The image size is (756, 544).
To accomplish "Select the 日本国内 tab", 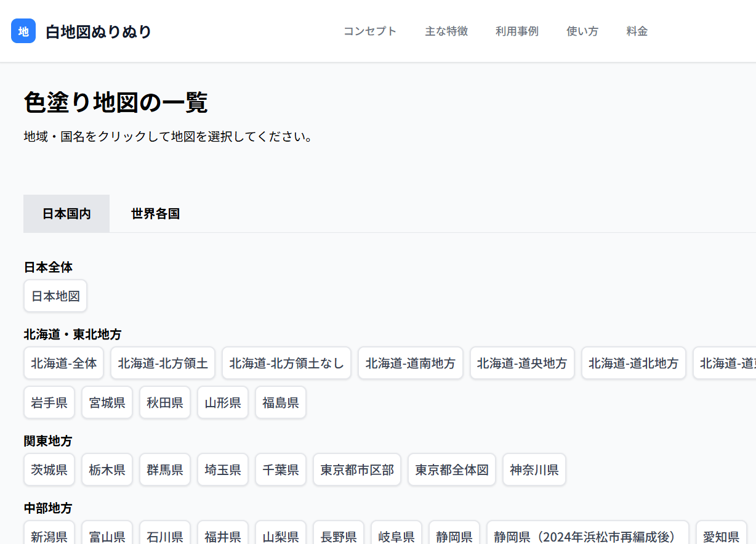I will pyautogui.click(x=66, y=213).
